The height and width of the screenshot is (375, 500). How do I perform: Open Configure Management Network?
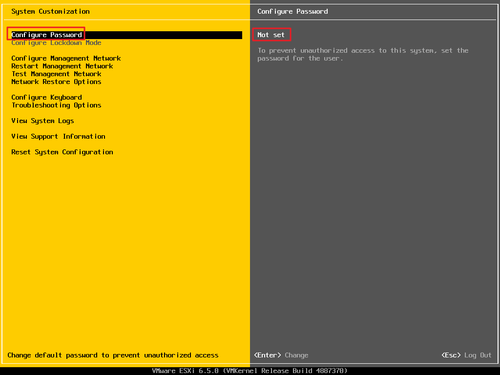pyautogui.click(x=66, y=58)
